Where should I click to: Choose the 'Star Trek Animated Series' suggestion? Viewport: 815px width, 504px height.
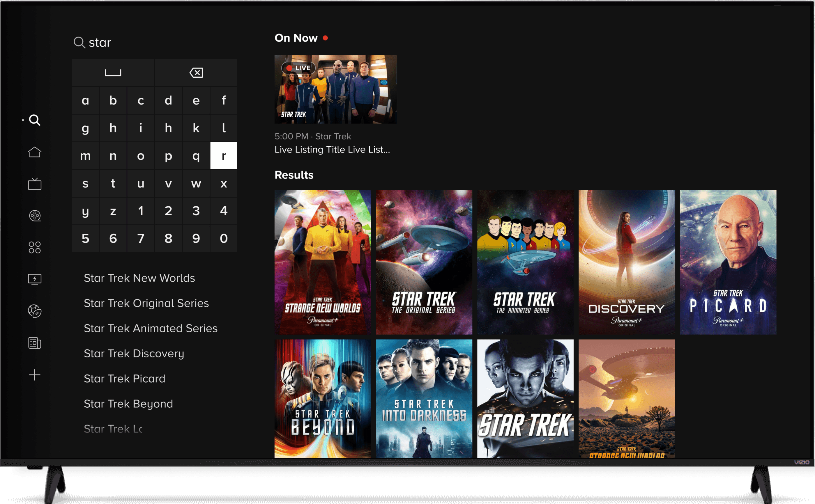pos(151,328)
